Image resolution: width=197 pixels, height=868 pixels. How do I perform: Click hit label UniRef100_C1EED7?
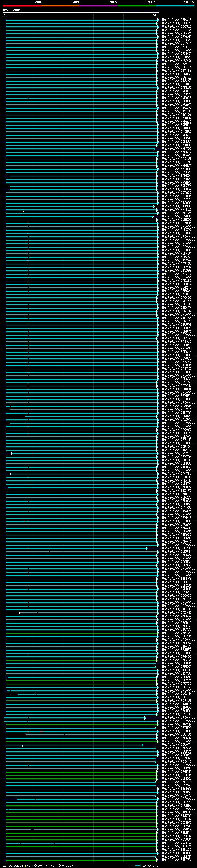[176, 220]
